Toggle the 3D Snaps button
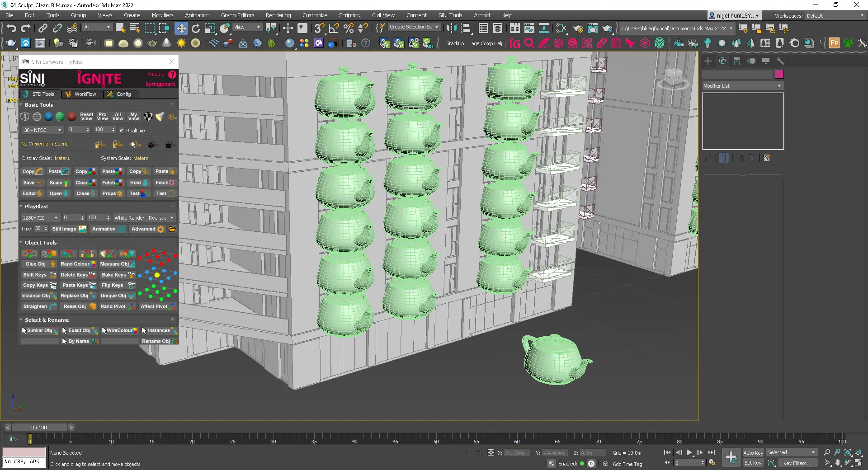 (319, 28)
